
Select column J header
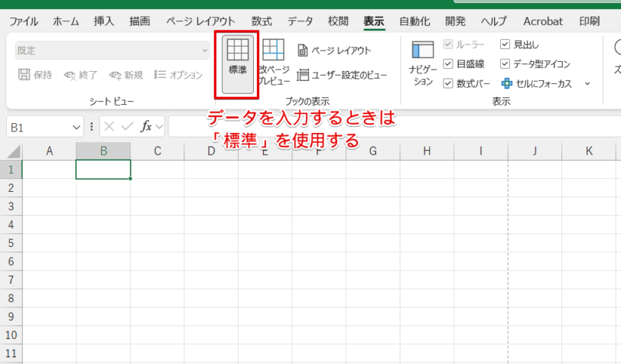click(535, 151)
